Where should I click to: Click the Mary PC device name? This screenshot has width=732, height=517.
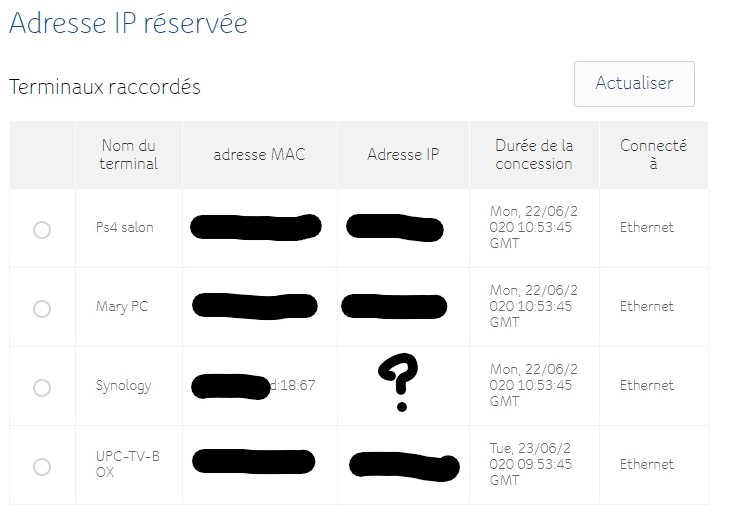pyautogui.click(x=123, y=306)
